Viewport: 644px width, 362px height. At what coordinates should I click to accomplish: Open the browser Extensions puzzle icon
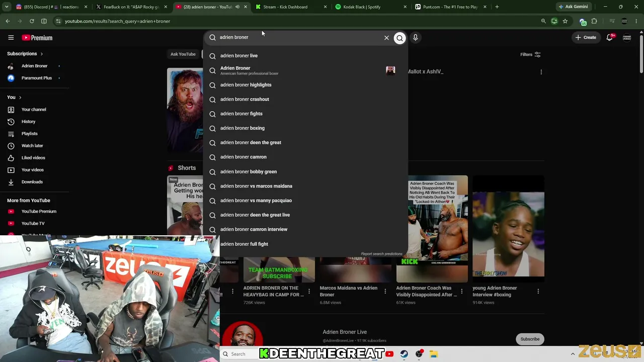coord(594,21)
